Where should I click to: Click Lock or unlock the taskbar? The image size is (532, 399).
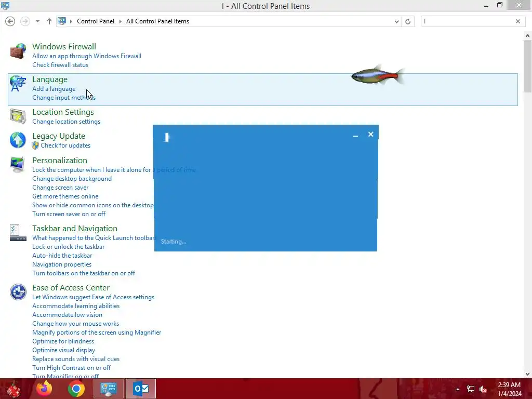click(x=68, y=247)
